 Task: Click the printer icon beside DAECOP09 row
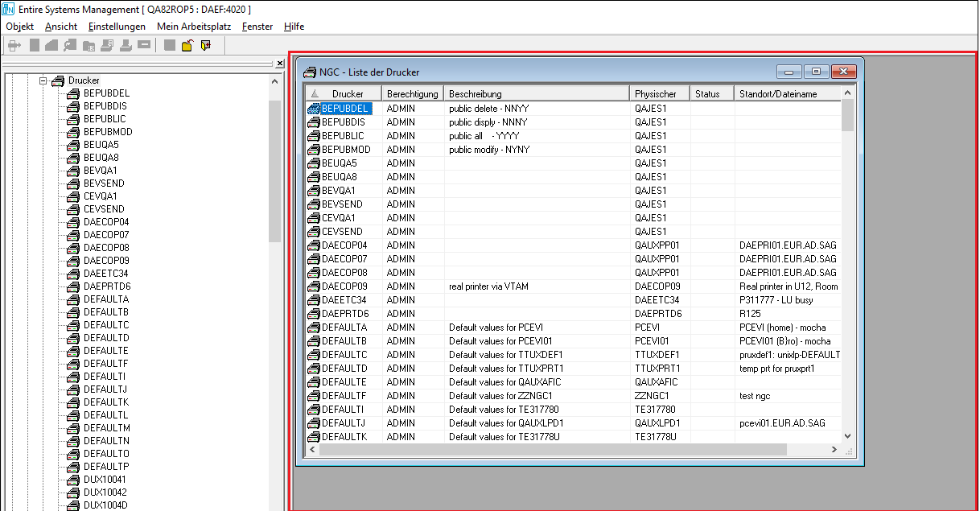tap(314, 286)
